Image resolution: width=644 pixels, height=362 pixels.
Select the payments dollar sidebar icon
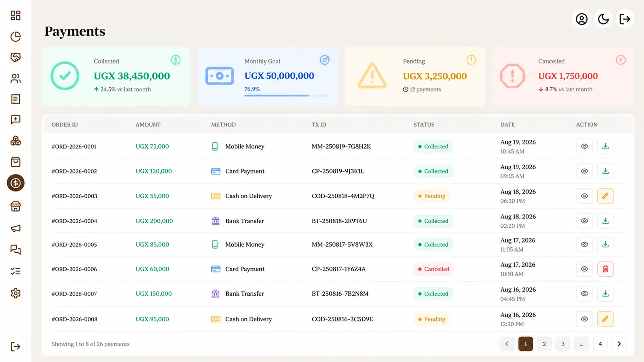click(15, 183)
